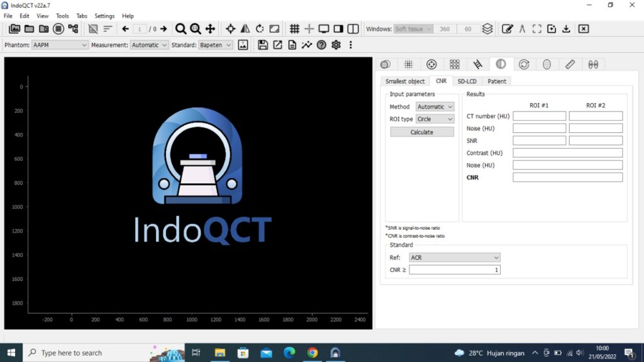Click the download arrow icon
Image resolution: width=644 pixels, height=362 pixels.
coord(566,29)
